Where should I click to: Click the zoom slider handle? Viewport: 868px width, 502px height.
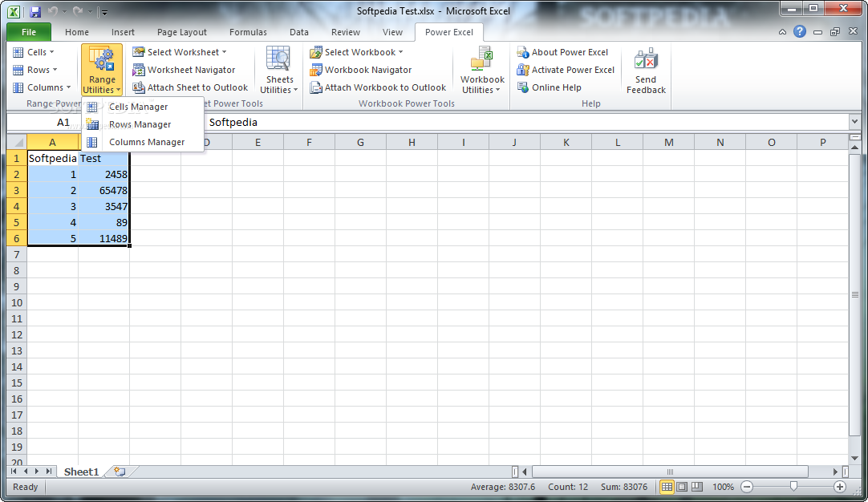[x=794, y=487]
